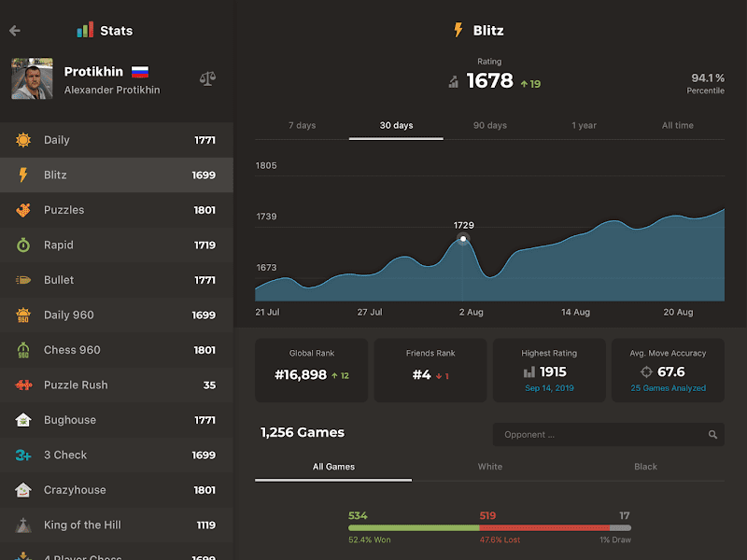This screenshot has width=747, height=560.
Task: Open the Sep 14, 2019 date link
Action: [551, 388]
